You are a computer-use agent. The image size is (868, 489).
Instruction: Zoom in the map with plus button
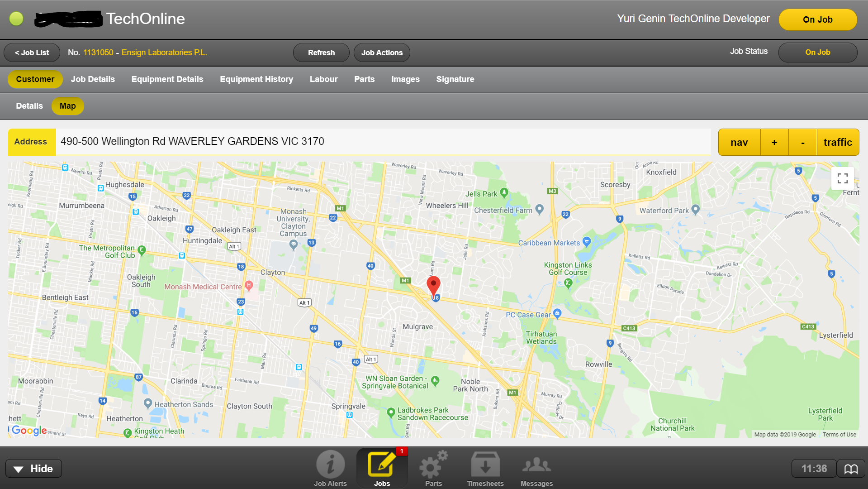pos(774,142)
